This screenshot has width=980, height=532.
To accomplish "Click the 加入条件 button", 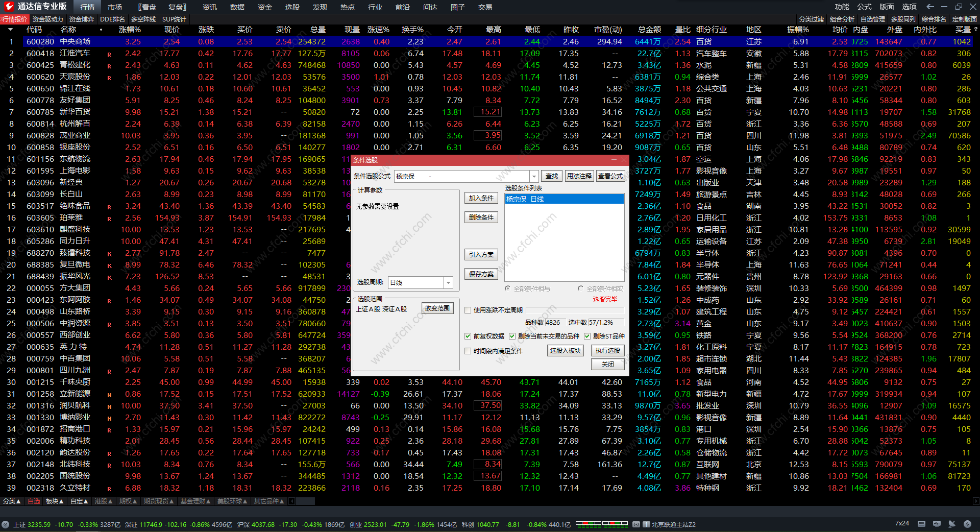I will pos(481,198).
